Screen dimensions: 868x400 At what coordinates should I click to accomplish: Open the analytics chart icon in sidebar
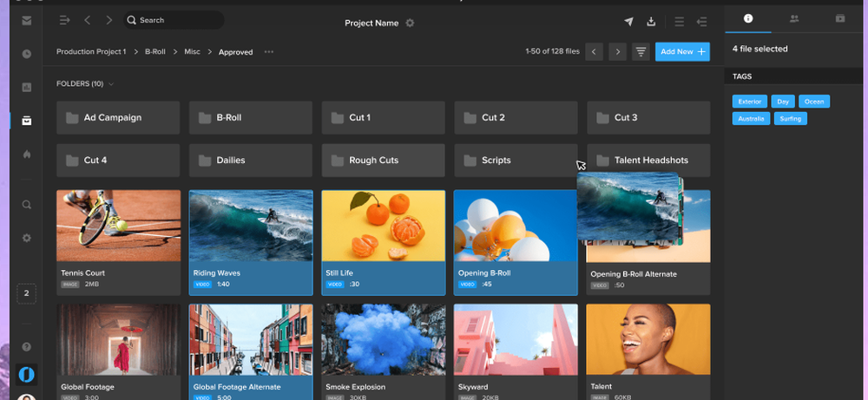click(27, 88)
